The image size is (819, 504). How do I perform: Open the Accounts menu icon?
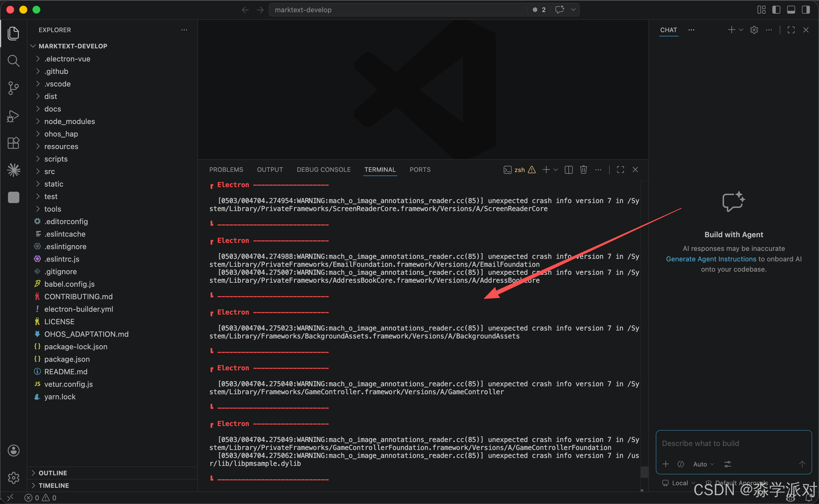(x=13, y=450)
